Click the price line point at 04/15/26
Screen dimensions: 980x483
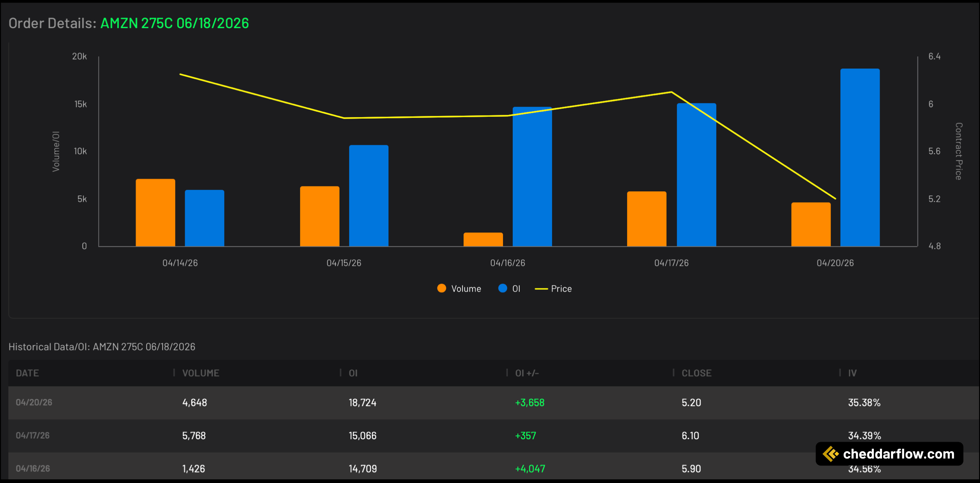click(344, 118)
